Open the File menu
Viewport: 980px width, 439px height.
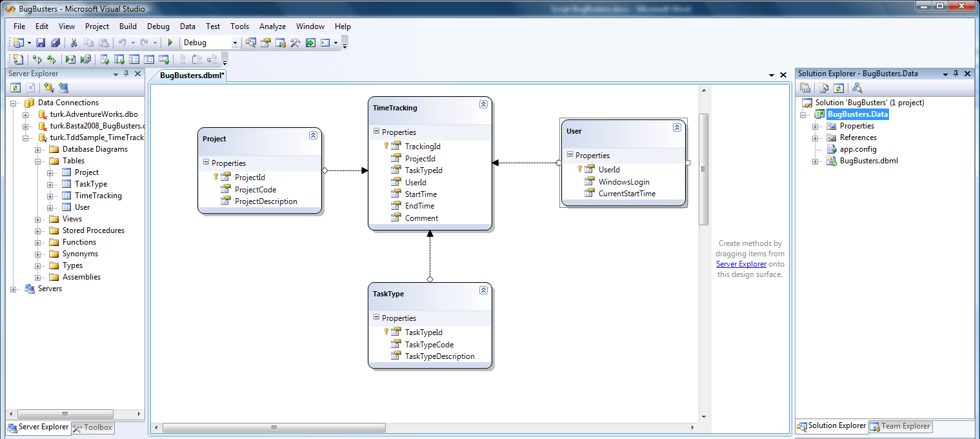pyautogui.click(x=19, y=26)
